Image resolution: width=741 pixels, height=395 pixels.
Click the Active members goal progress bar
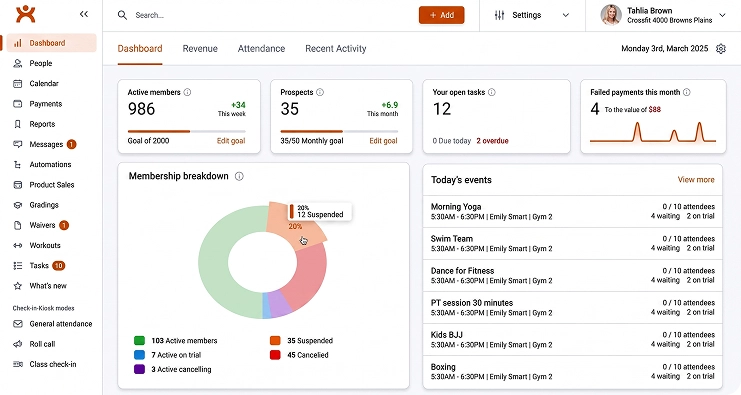click(x=187, y=131)
